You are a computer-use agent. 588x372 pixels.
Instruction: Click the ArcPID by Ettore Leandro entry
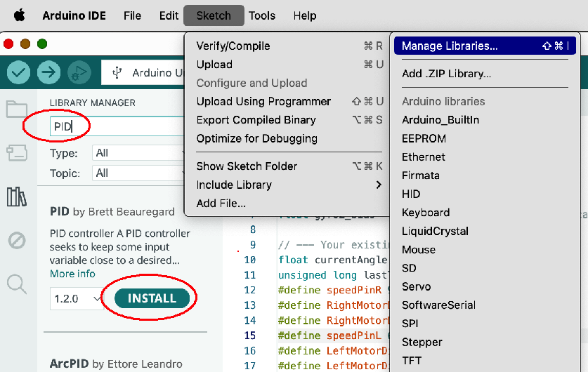(116, 364)
